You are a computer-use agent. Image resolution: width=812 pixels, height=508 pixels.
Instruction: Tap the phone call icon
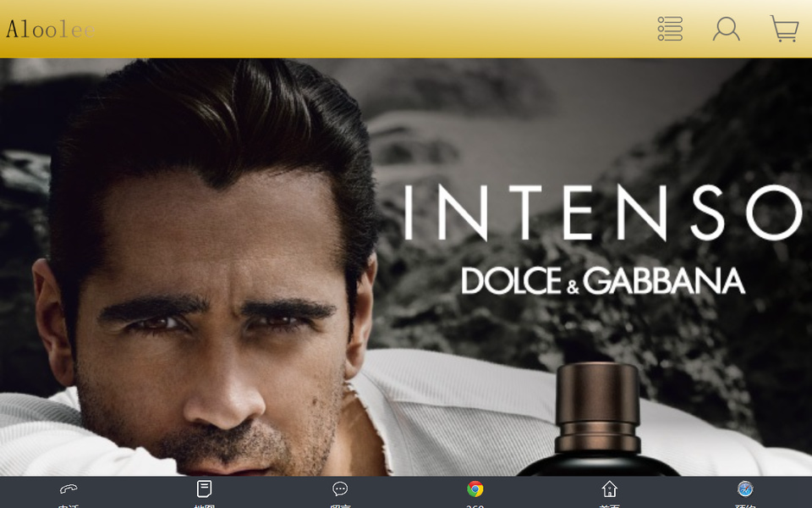(69, 489)
